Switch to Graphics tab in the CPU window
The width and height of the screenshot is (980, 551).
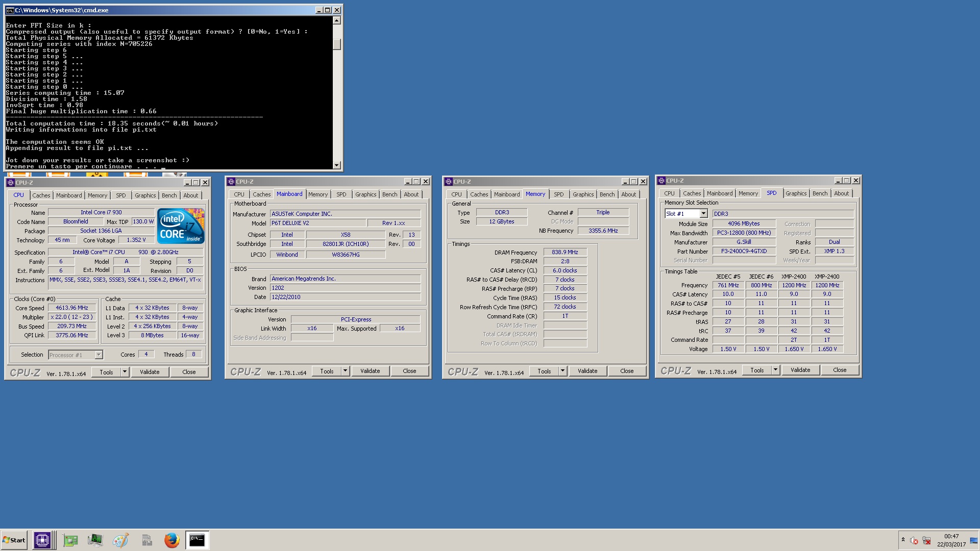(x=145, y=195)
